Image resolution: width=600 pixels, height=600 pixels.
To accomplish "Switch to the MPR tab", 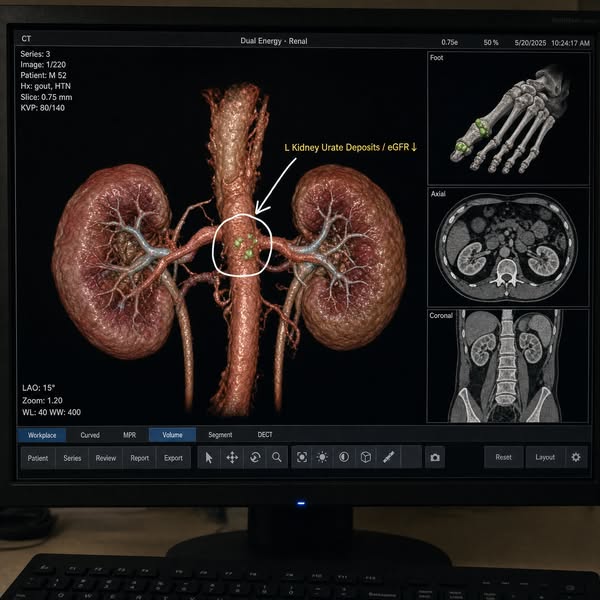I will coord(129,435).
